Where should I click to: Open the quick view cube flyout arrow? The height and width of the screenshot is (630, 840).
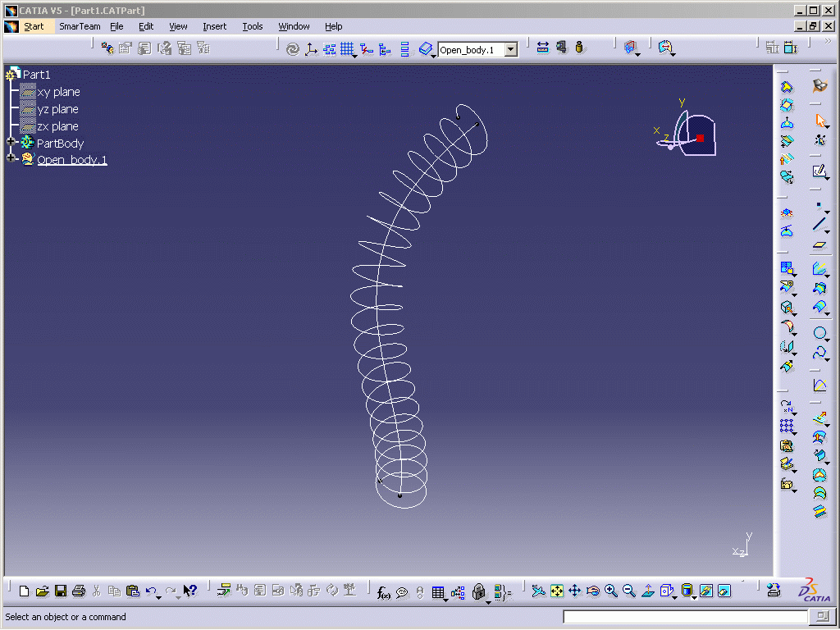674,597
